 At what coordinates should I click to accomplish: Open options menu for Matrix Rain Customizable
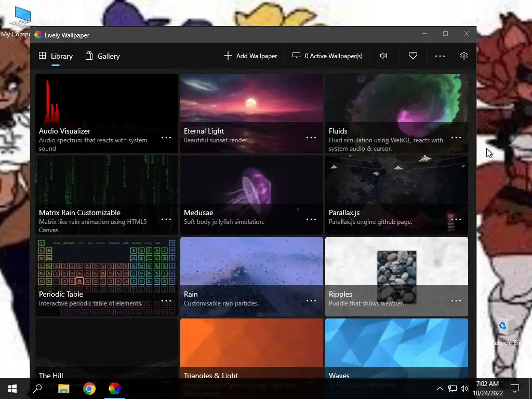[166, 219]
